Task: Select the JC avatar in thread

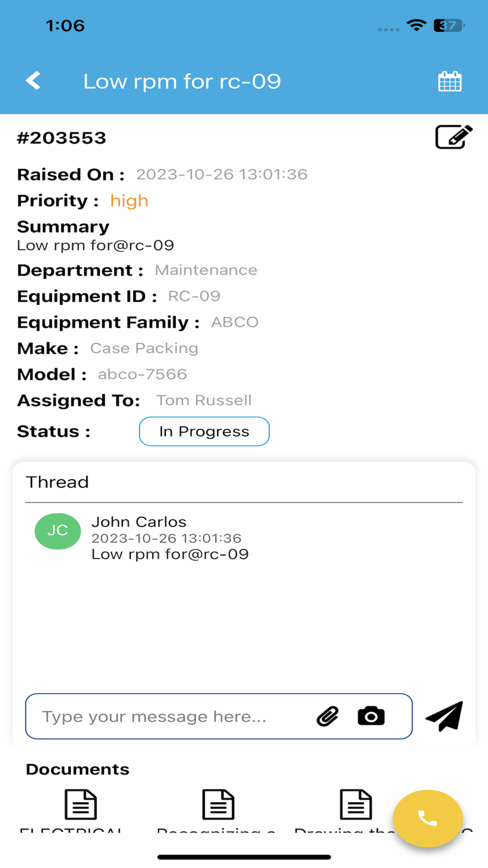Action: point(58,531)
